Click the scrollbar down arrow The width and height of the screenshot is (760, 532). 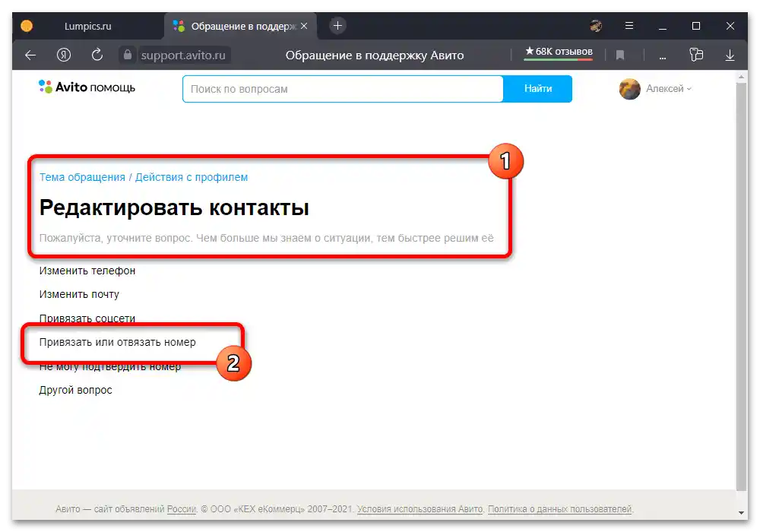(741, 512)
